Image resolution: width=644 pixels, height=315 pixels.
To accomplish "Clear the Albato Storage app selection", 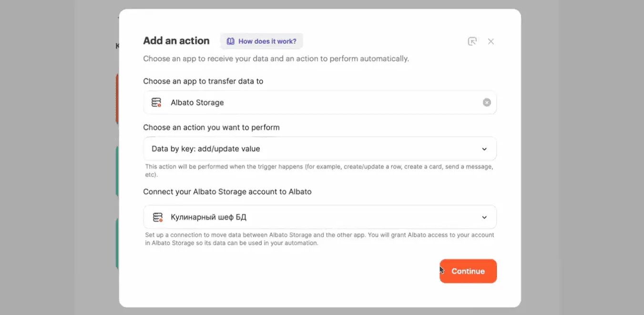I will pyautogui.click(x=487, y=102).
